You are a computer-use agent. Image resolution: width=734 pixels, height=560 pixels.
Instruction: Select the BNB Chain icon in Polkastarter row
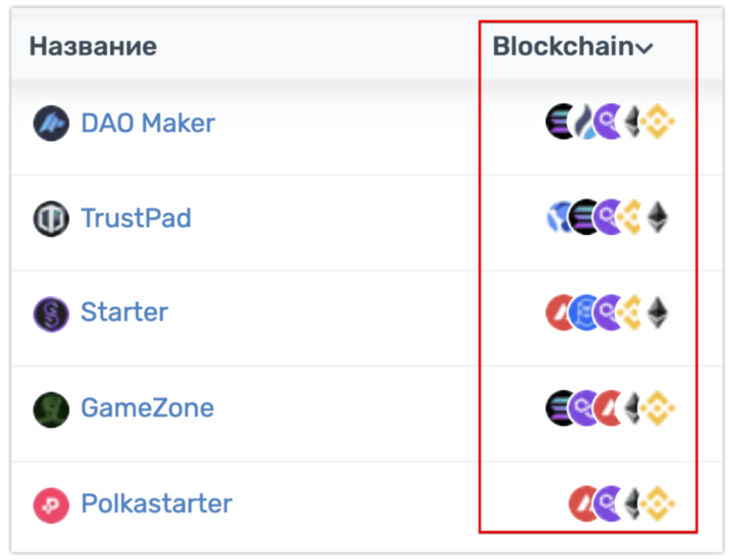pyautogui.click(x=658, y=503)
